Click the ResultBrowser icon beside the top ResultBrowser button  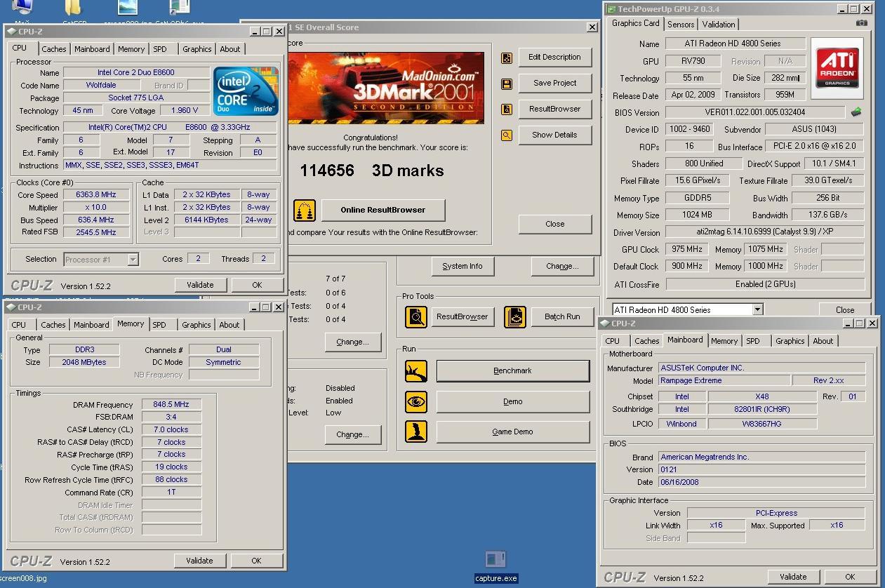(507, 109)
